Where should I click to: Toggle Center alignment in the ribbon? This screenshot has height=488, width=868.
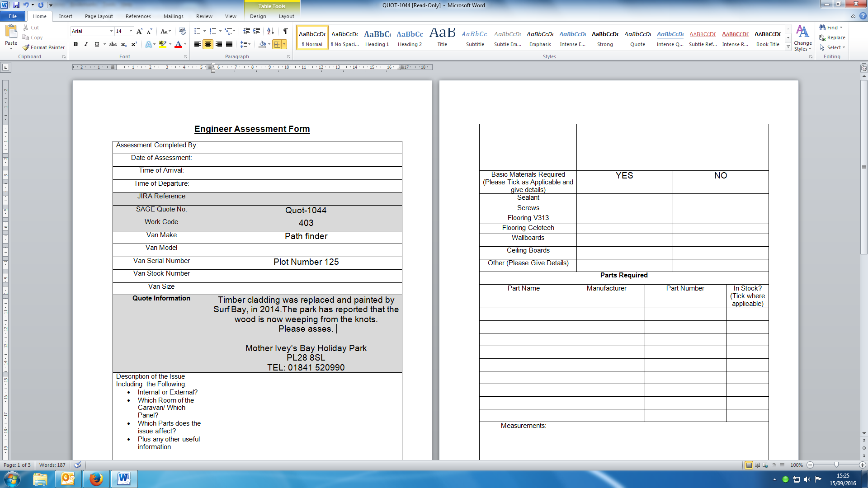[x=208, y=44]
